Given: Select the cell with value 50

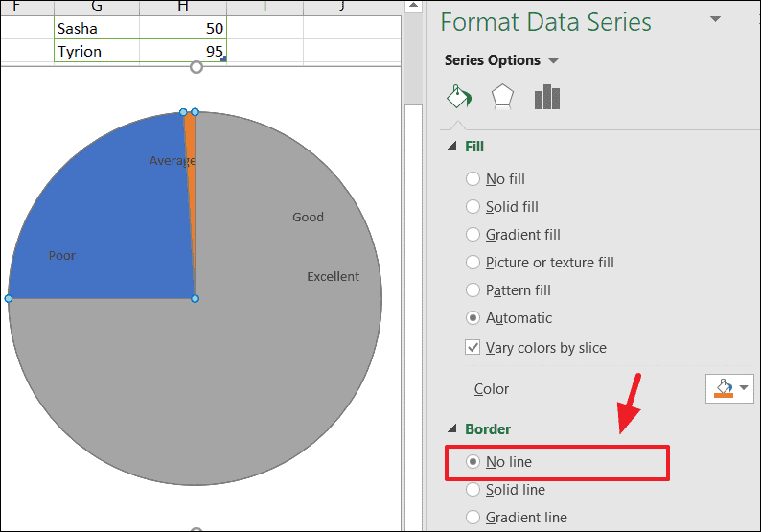Looking at the screenshot, I should (x=183, y=28).
